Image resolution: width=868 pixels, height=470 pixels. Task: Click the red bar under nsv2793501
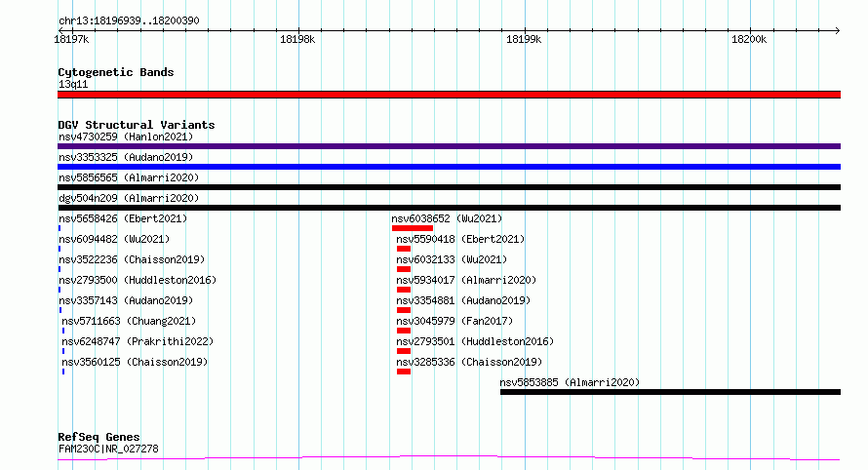point(404,351)
